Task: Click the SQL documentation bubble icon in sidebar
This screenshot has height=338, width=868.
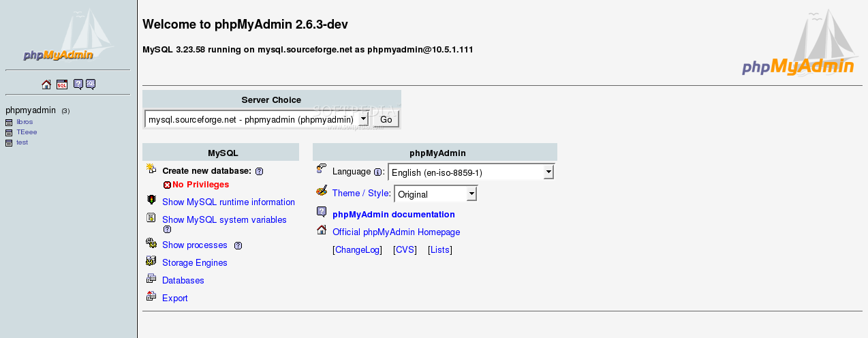Action: 91,84
